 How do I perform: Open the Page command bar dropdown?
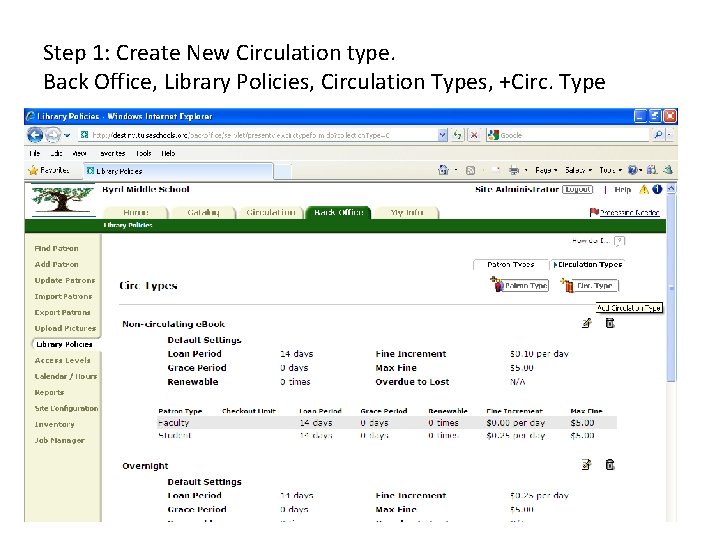tap(546, 170)
